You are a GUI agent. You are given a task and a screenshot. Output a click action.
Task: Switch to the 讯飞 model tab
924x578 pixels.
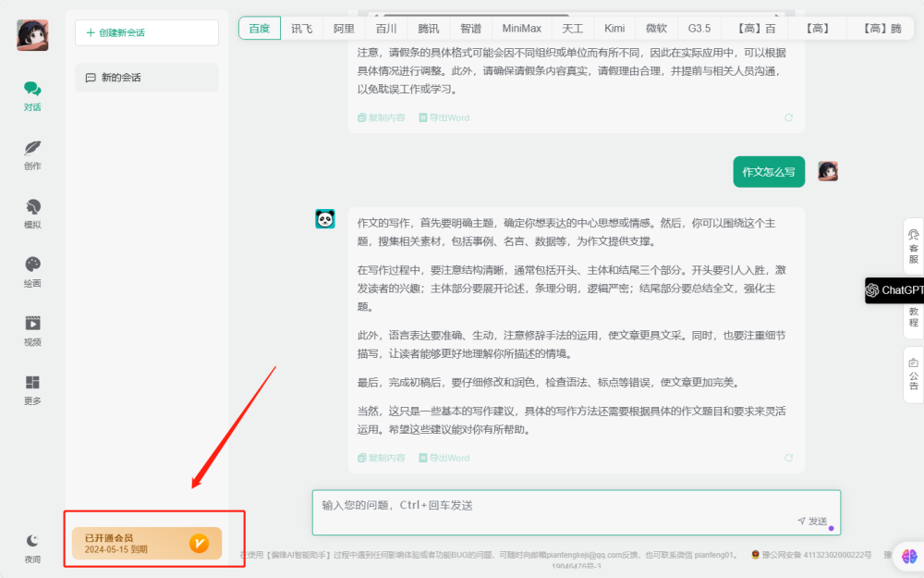(x=302, y=29)
